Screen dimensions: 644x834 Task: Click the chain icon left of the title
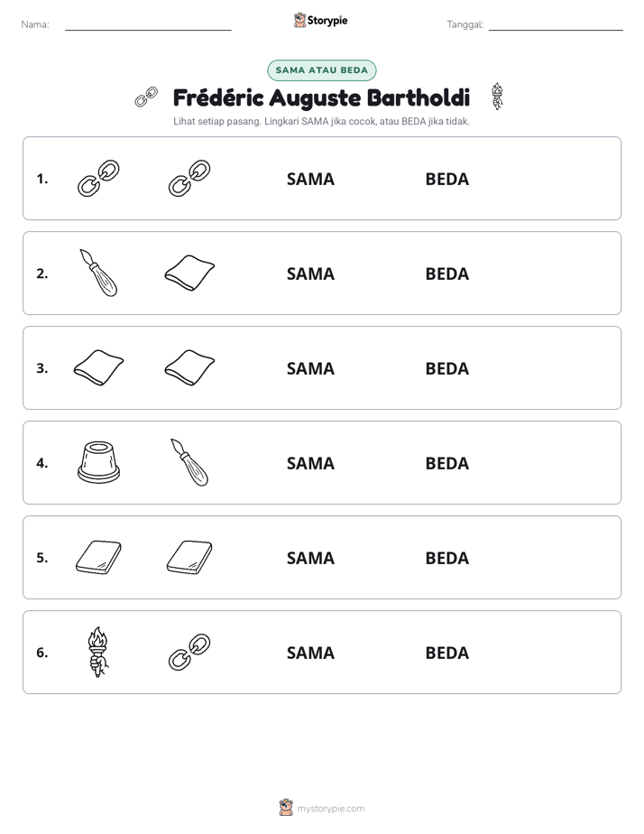[x=146, y=97]
